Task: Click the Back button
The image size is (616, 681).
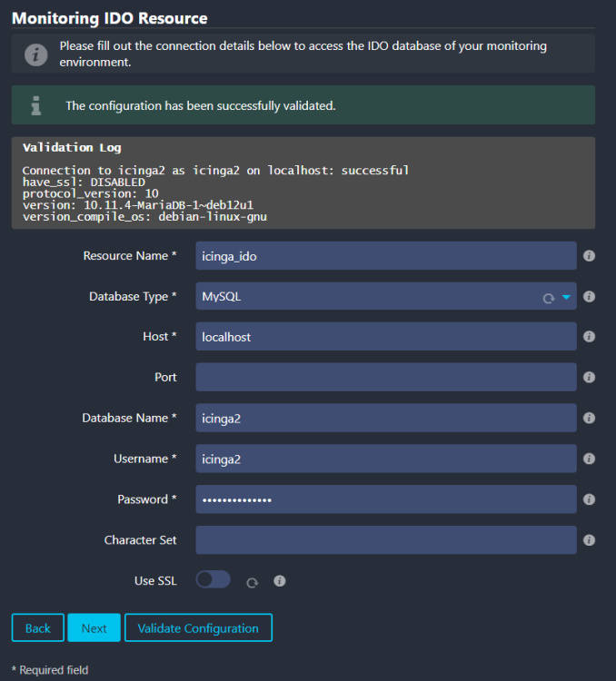Action: pyautogui.click(x=38, y=628)
